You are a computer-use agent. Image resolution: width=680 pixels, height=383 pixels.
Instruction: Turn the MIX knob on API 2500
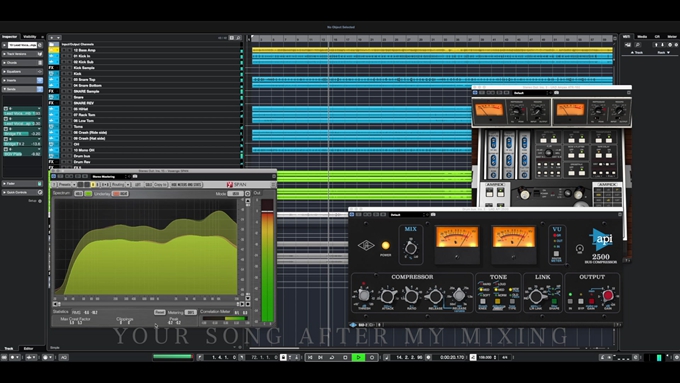(410, 249)
